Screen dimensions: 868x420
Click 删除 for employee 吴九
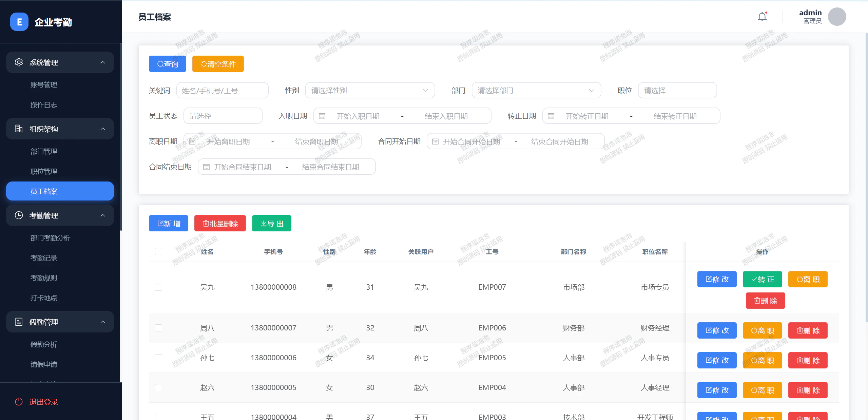[766, 301]
